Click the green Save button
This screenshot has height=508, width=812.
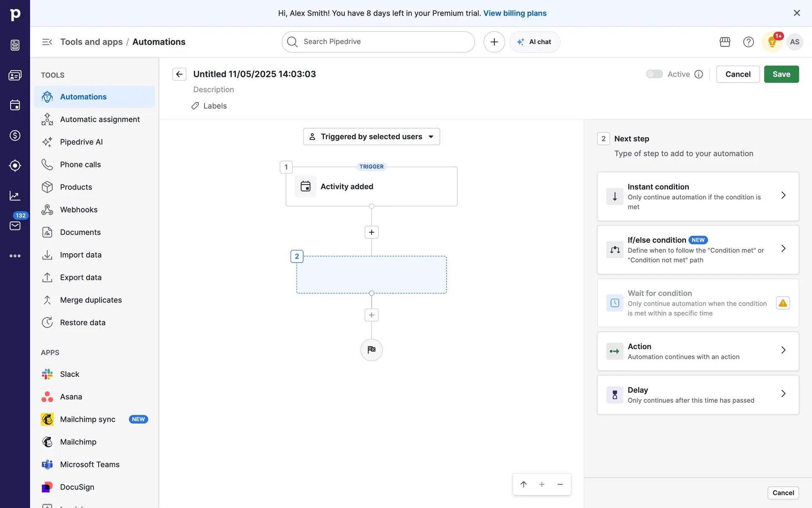(781, 74)
